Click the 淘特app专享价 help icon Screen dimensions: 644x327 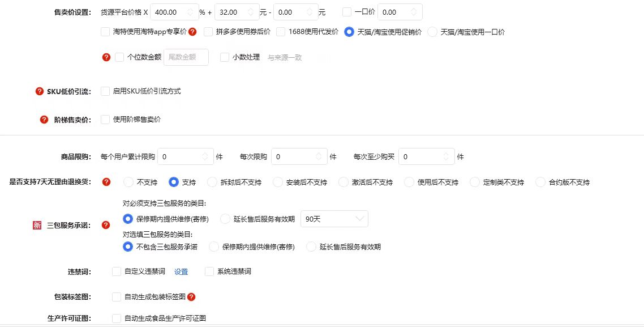coord(192,32)
